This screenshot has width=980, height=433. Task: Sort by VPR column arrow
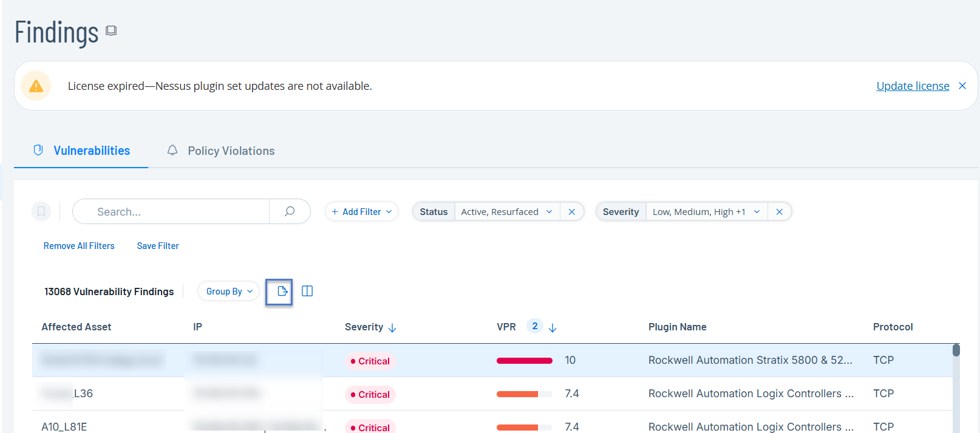(553, 328)
